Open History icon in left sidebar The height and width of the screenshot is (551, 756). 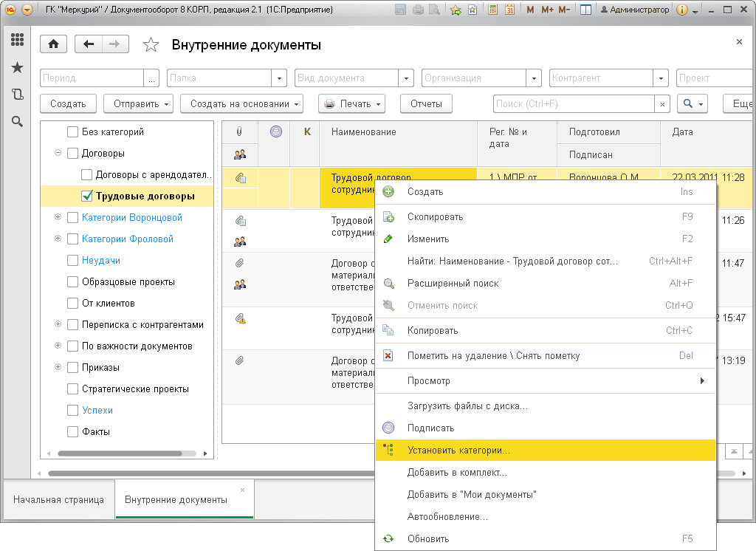click(18, 94)
